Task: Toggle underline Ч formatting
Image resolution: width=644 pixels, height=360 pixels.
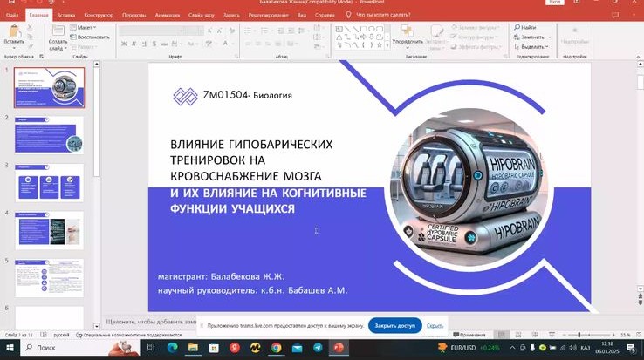Action: 144,44
